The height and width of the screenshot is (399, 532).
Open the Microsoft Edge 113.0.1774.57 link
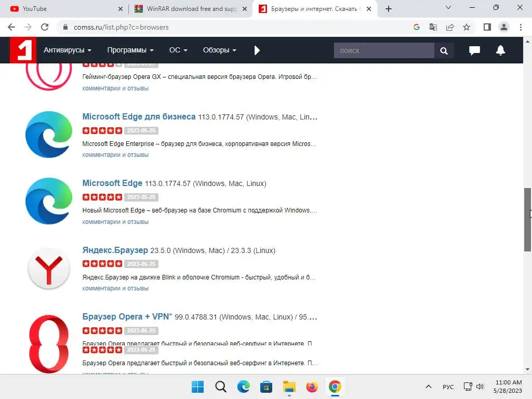click(112, 183)
